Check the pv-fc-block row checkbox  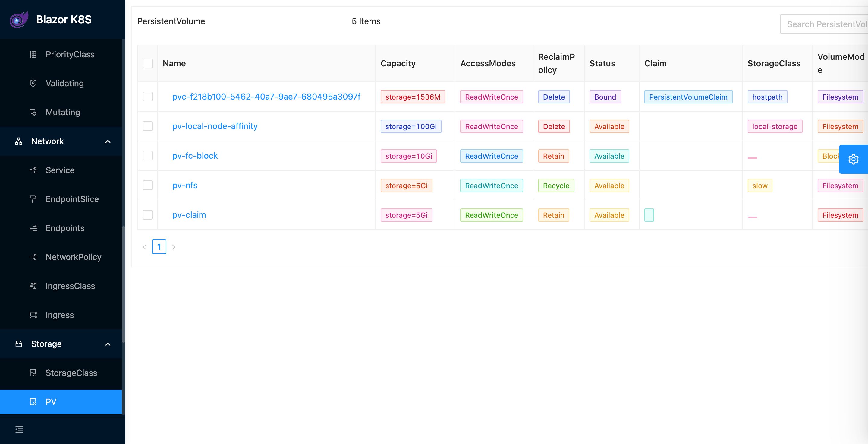point(148,156)
